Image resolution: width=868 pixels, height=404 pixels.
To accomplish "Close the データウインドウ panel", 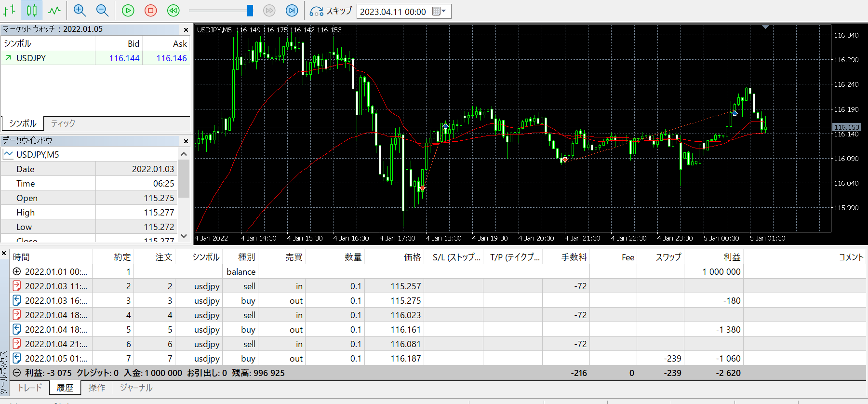I will [x=186, y=141].
